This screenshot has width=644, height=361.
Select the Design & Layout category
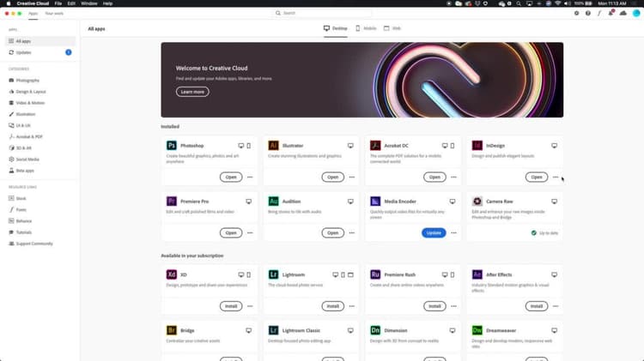pos(27,92)
